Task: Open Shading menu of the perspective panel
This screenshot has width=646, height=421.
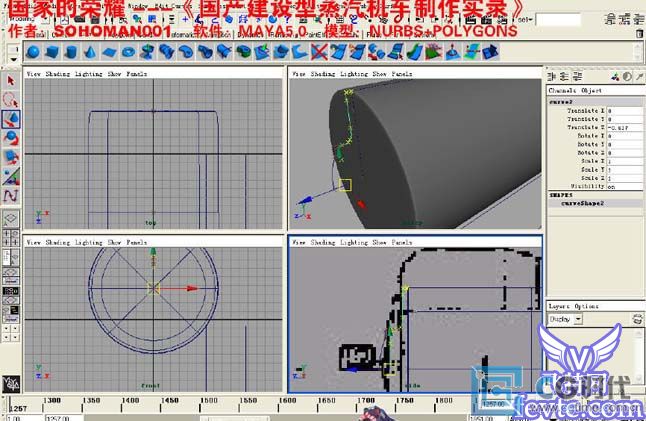Action: click(x=323, y=74)
